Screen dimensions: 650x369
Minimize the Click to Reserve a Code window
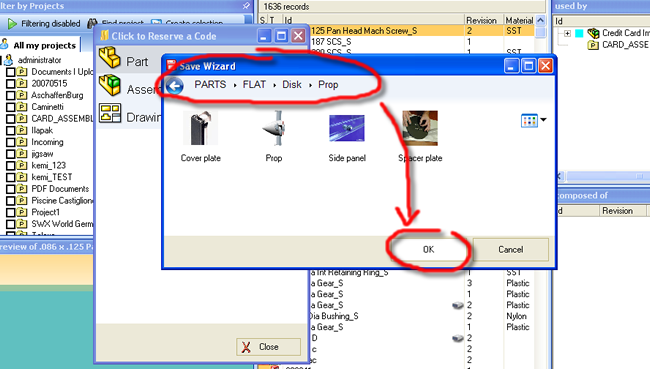tap(264, 36)
